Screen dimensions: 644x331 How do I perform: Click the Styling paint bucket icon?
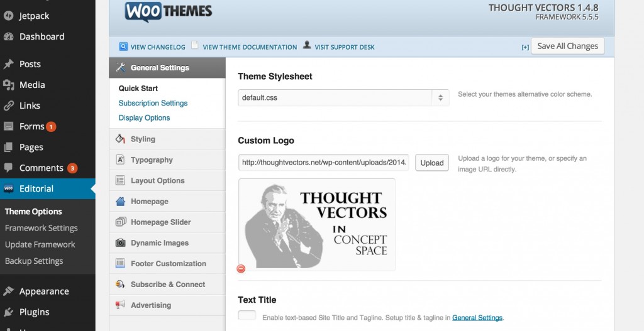click(120, 139)
